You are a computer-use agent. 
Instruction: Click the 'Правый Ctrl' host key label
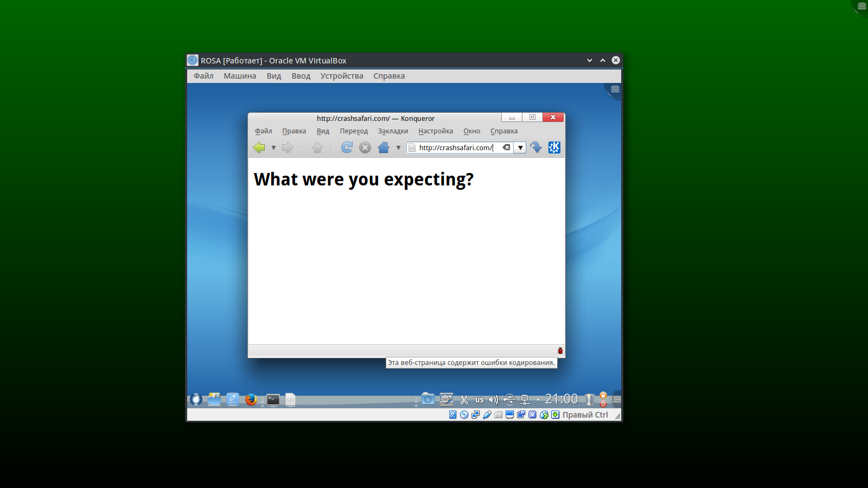[585, 415]
